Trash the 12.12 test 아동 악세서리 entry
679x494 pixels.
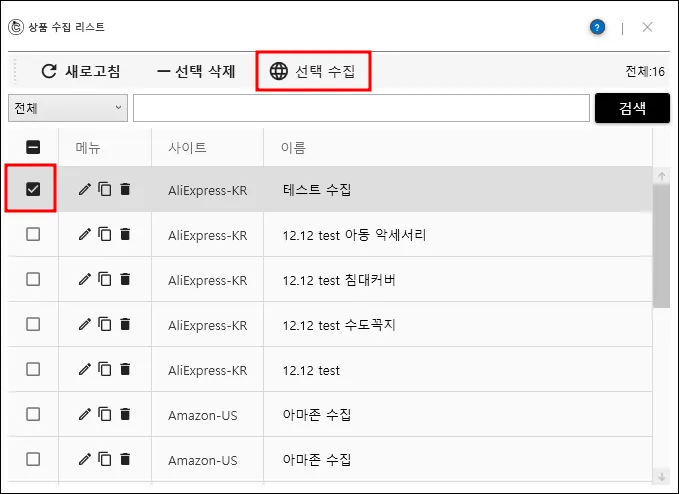pos(125,234)
